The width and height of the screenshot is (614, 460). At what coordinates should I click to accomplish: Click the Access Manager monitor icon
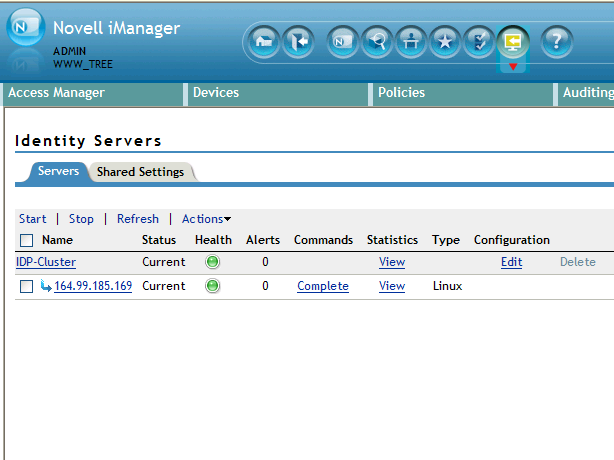pos(513,41)
